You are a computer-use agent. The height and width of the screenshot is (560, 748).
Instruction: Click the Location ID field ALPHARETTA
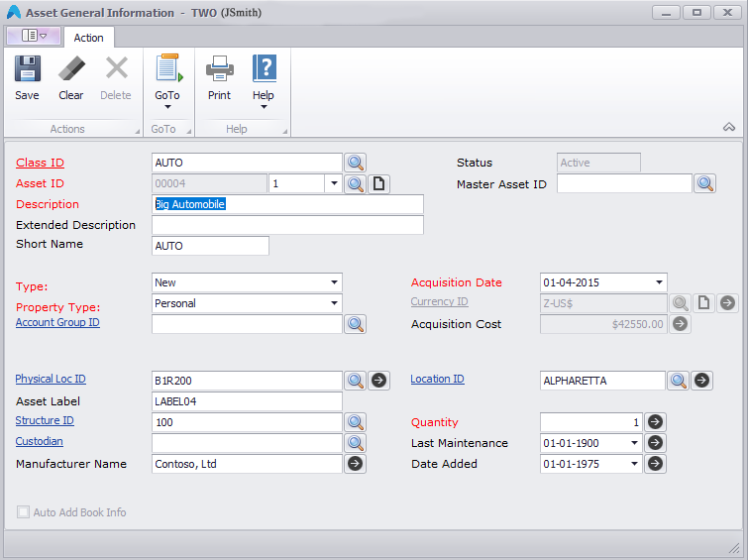[x=602, y=381]
